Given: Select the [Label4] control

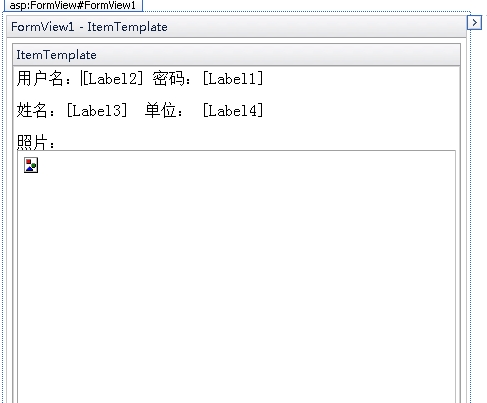Looking at the screenshot, I should click(233, 110).
